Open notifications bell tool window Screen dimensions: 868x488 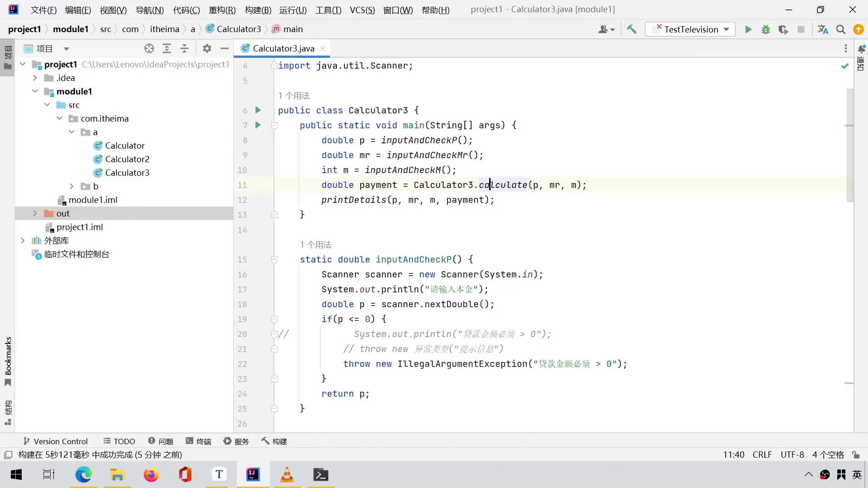tap(862, 48)
